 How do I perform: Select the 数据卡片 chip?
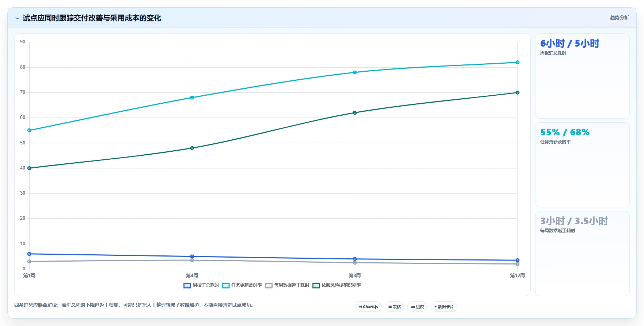[444, 307]
